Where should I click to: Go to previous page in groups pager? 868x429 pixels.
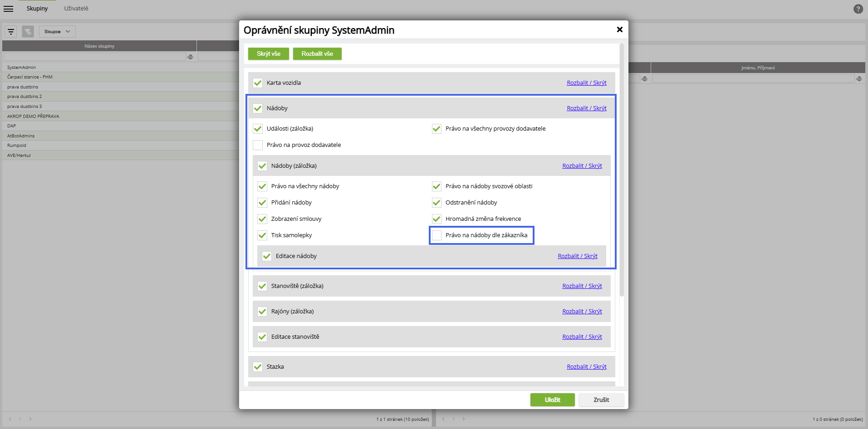[x=10, y=419]
